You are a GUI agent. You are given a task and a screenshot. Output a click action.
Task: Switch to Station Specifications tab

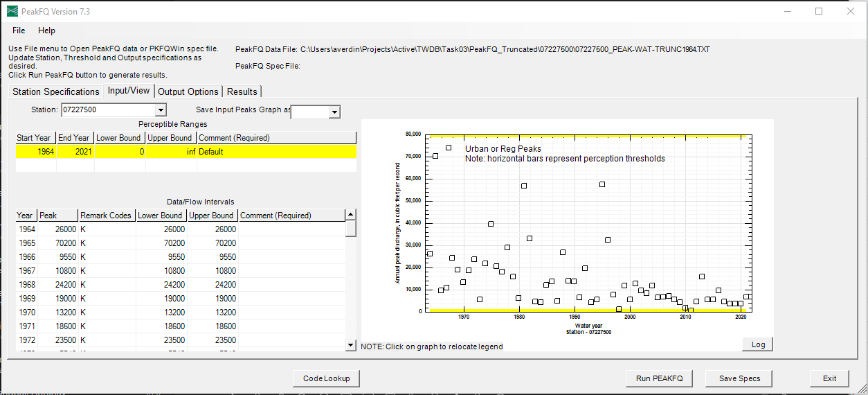tap(56, 91)
